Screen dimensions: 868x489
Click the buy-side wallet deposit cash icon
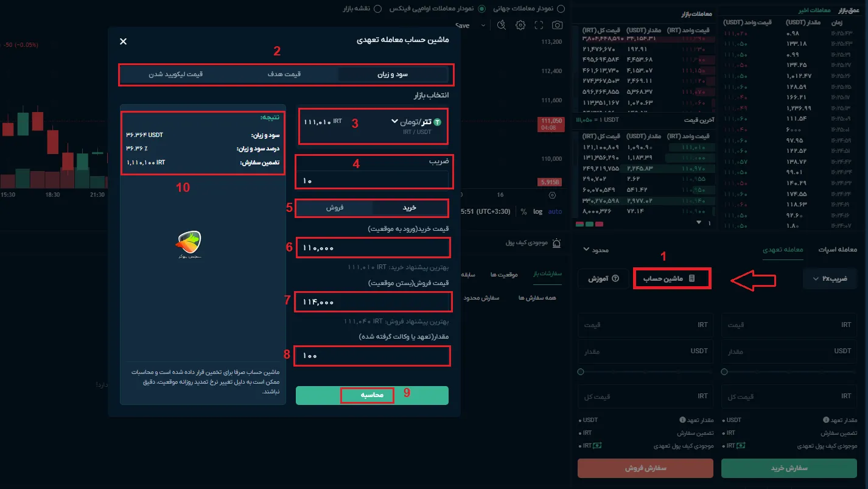(x=741, y=446)
